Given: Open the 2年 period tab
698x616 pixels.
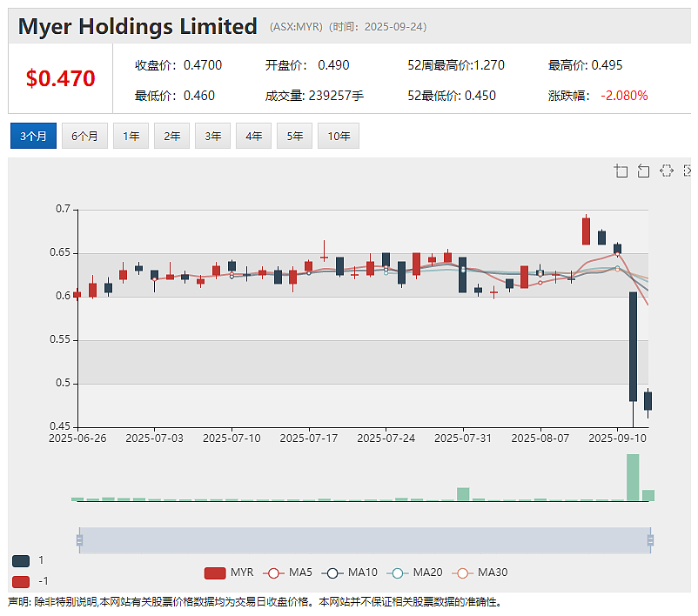Looking at the screenshot, I should click(x=171, y=136).
